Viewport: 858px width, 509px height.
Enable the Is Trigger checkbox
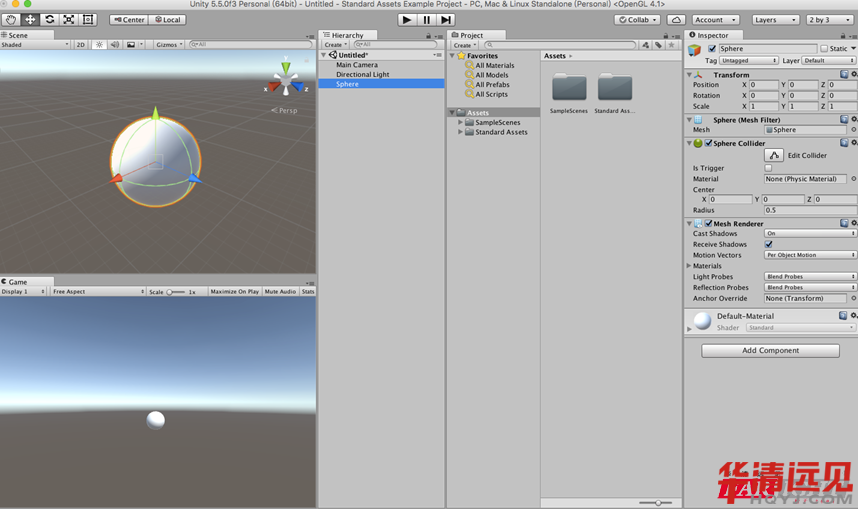tap(769, 168)
